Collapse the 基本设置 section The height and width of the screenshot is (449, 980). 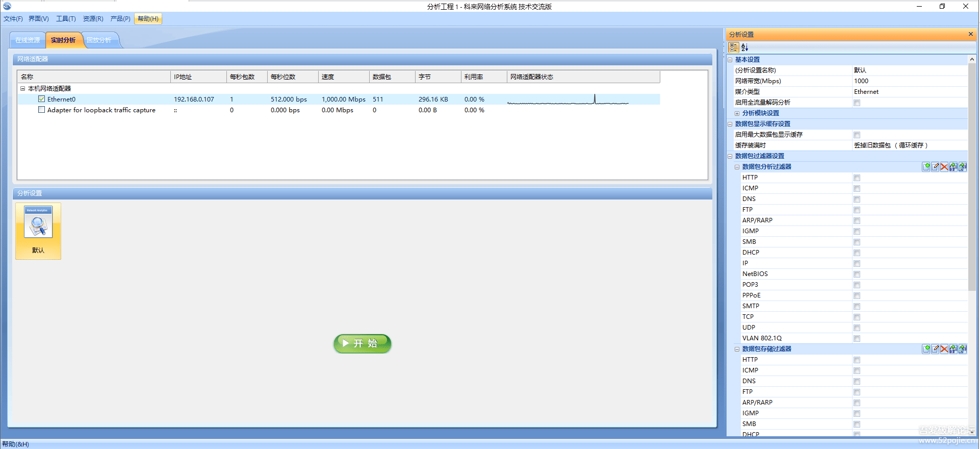coord(730,60)
